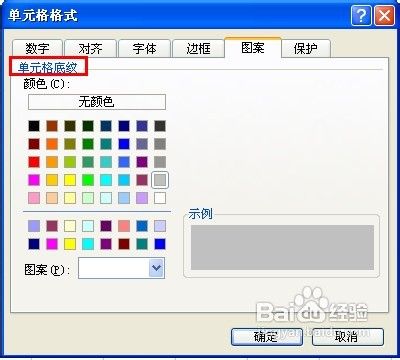The image size is (400, 360).
Task: Select the bright neon green swatch
Action: tap(88, 180)
